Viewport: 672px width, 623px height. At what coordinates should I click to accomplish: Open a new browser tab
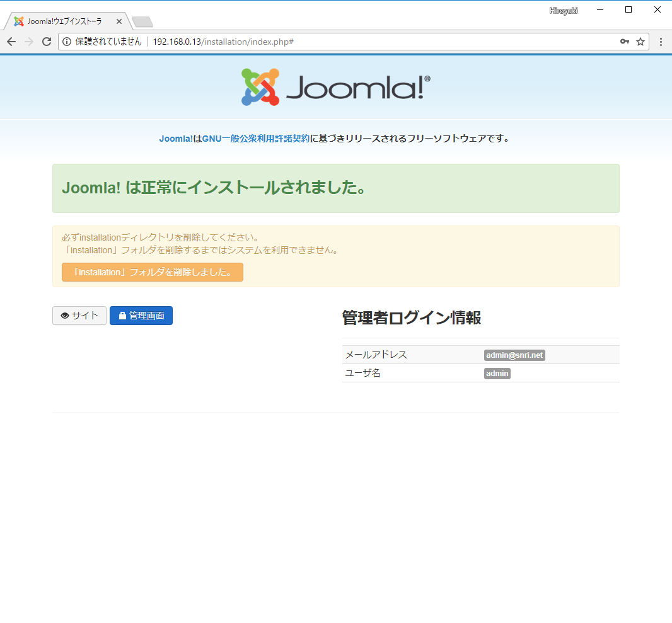coord(142,21)
